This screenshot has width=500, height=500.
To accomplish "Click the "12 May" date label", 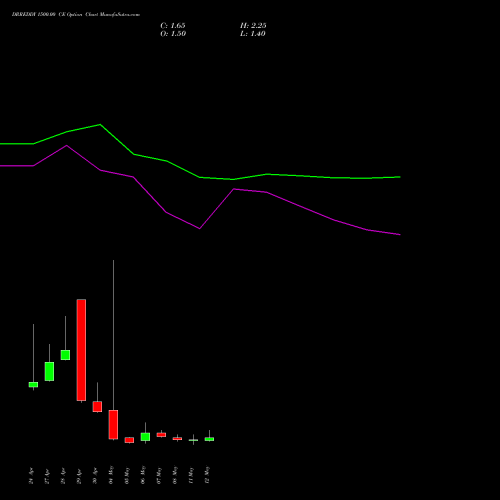I will 207,475.
